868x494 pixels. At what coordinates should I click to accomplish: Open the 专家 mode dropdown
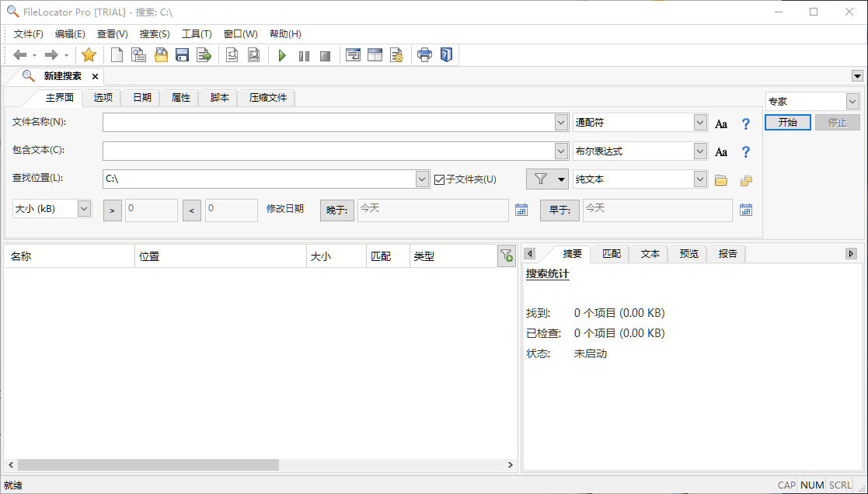(852, 101)
